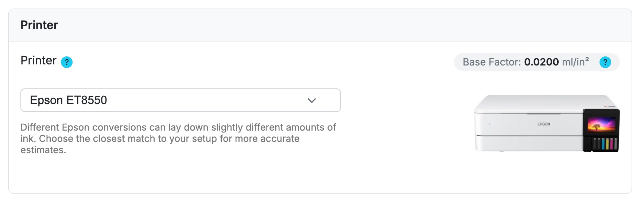Image resolution: width=644 pixels, height=203 pixels.
Task: Open the Epson ET8550 printer dropdown
Action: 181,100
